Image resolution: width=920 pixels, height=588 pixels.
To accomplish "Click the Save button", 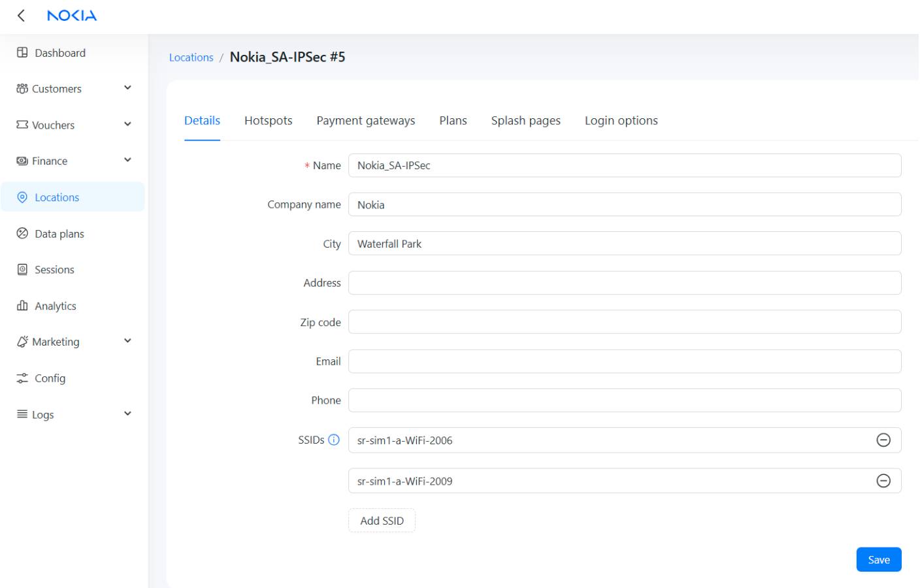I will click(879, 559).
